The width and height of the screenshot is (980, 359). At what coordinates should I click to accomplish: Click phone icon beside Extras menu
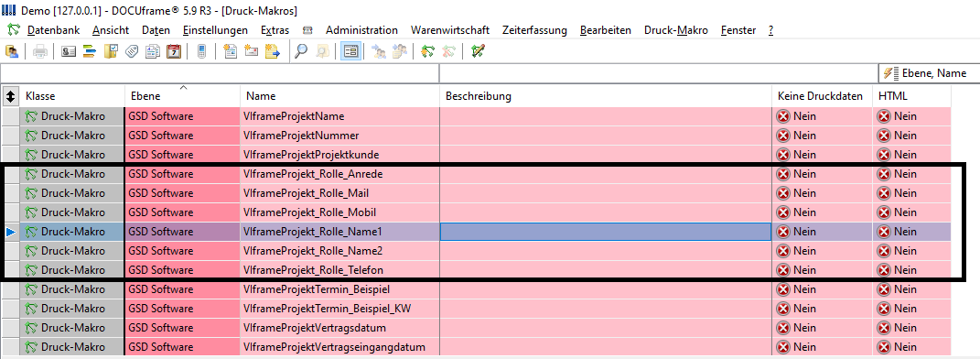307,30
